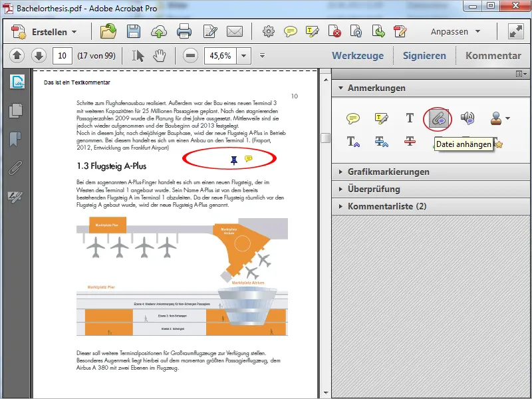
Task: Click the page number field showing 10
Action: point(62,56)
